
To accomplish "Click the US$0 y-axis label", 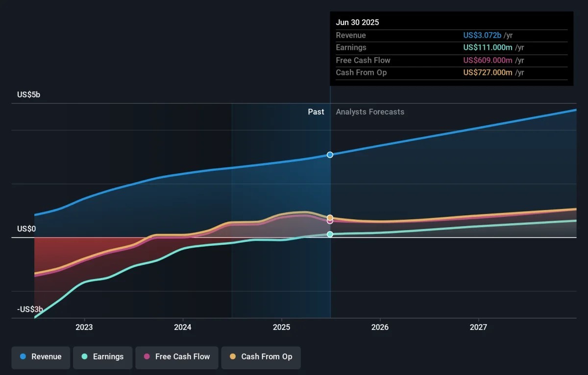I will click(27, 229).
